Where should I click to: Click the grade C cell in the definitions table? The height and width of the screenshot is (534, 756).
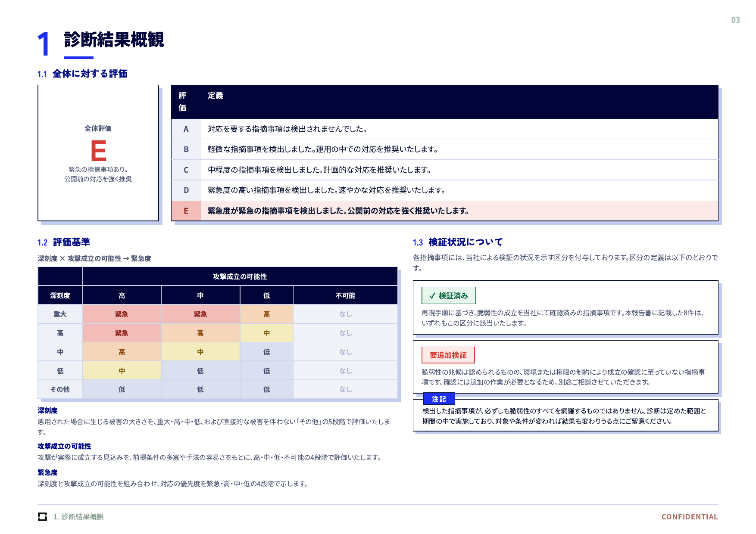point(186,170)
